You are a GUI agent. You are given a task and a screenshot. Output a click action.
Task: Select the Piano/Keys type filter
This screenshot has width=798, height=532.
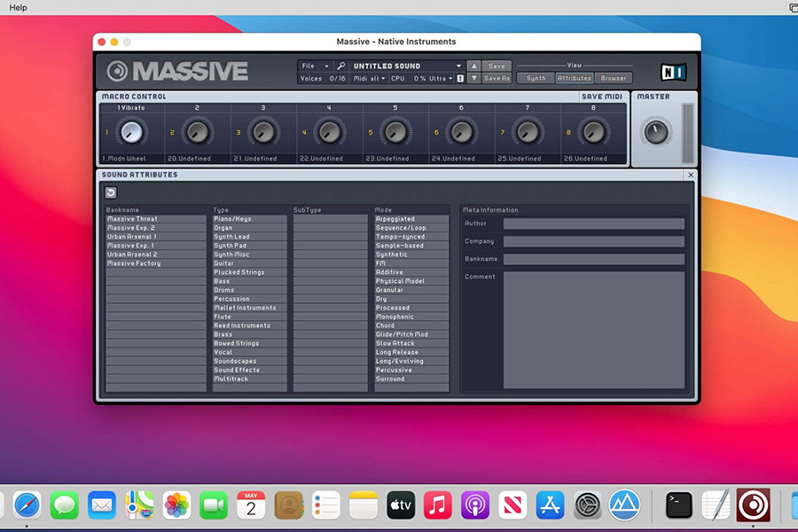click(x=235, y=219)
